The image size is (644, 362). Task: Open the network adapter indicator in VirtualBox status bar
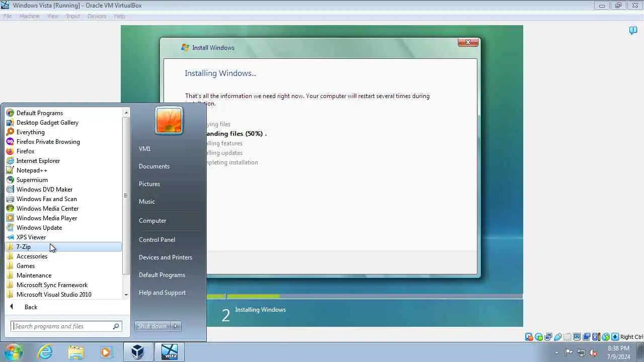click(x=548, y=337)
